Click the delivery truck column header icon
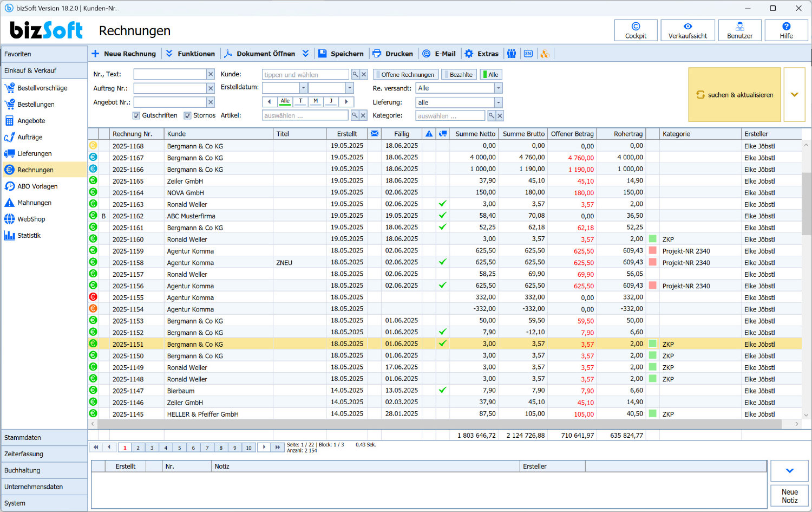This screenshot has height=512, width=812. pyautogui.click(x=443, y=133)
